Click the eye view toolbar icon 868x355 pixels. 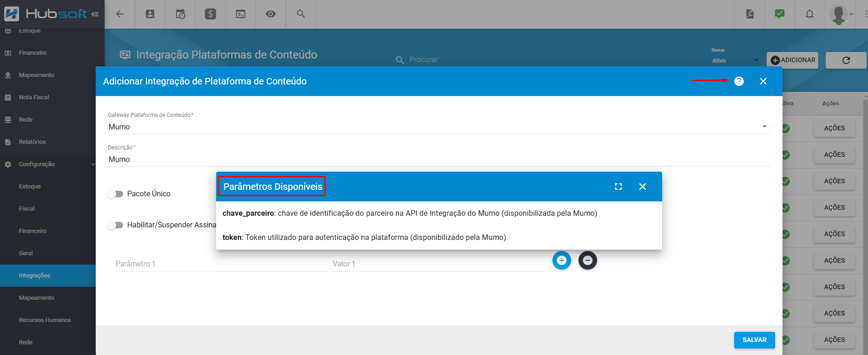click(x=270, y=14)
